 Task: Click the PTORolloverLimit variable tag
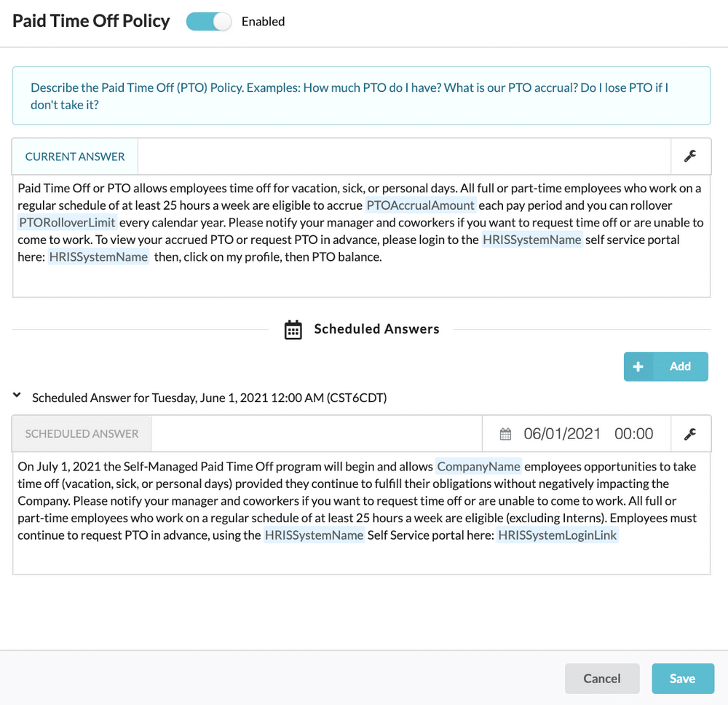pyautogui.click(x=67, y=222)
